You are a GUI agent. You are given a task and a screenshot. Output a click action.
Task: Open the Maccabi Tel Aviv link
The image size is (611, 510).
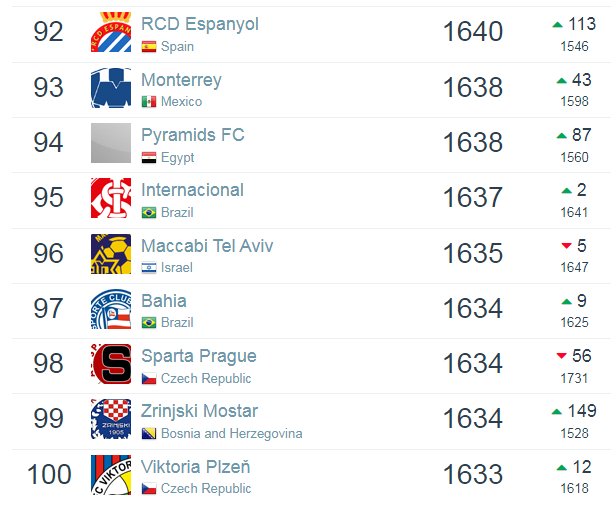coord(207,246)
